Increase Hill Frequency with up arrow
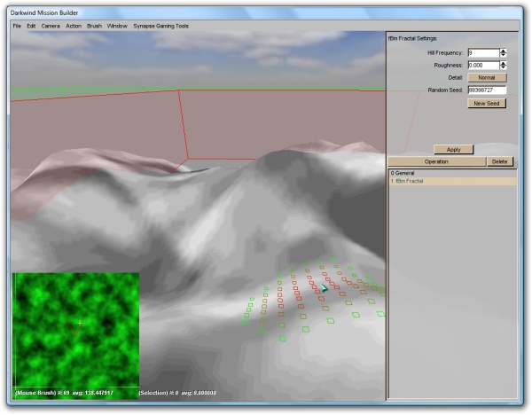The image size is (532, 415). [x=504, y=51]
